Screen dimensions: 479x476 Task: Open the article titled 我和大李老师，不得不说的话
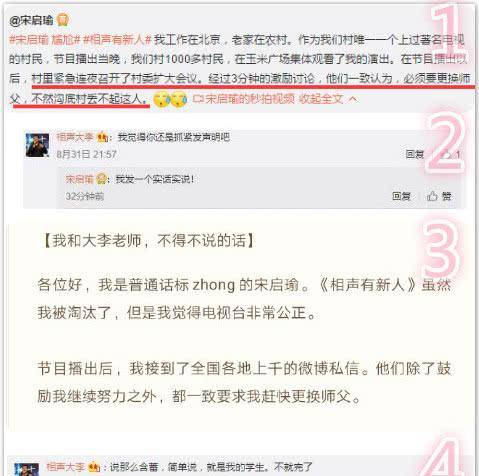(x=149, y=240)
